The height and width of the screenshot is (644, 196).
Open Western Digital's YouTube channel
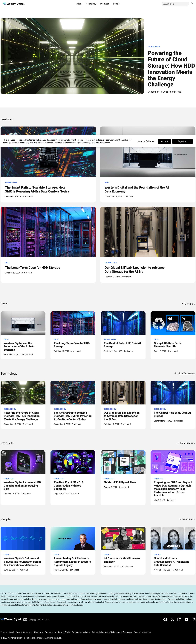pos(186,619)
